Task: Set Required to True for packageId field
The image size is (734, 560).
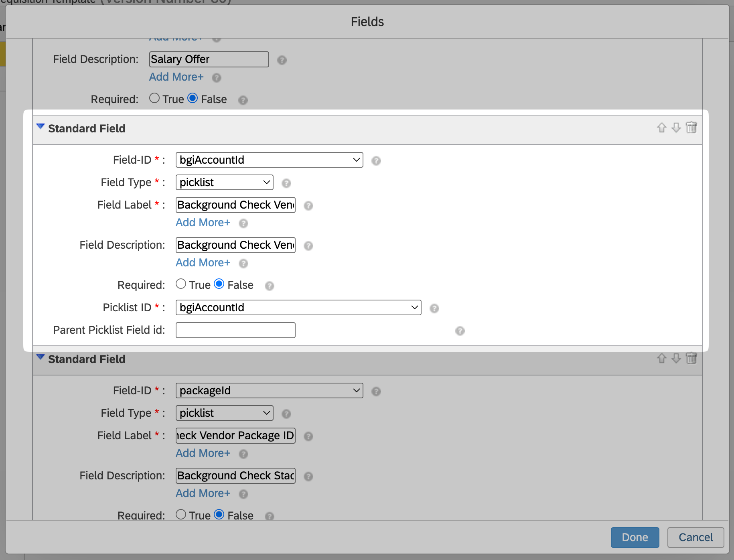Action: pos(181,515)
